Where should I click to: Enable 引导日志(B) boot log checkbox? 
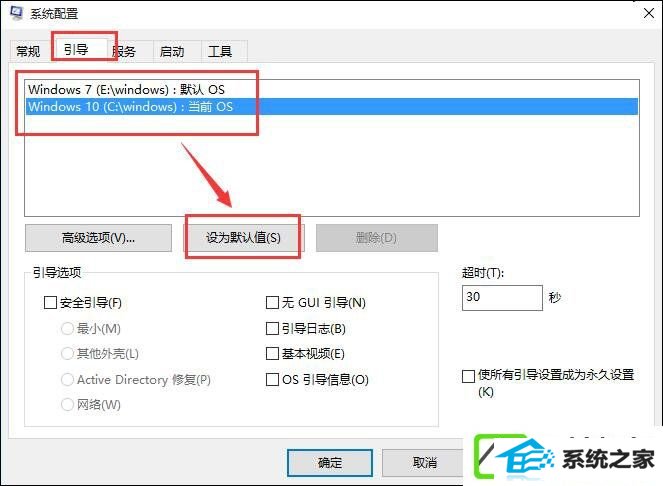(x=272, y=328)
